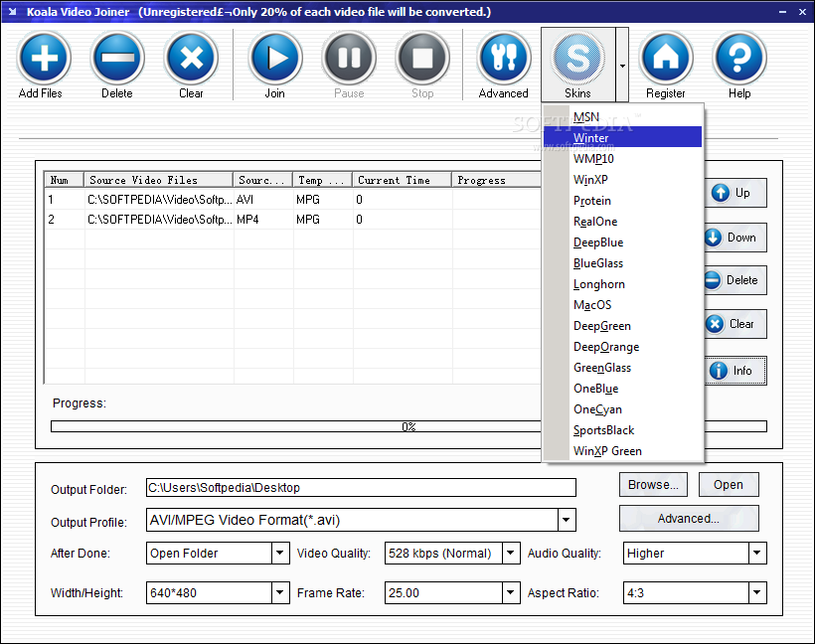Open the Width/Height dropdown

coord(280,592)
